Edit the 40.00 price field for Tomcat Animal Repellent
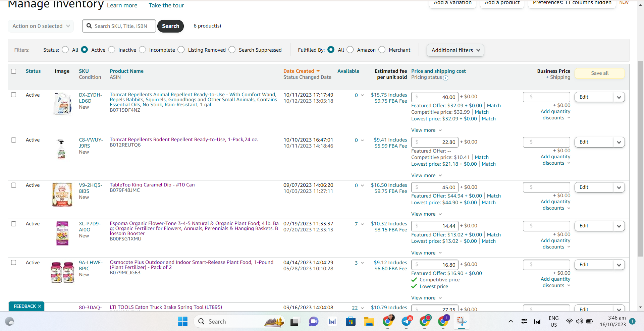 click(435, 97)
